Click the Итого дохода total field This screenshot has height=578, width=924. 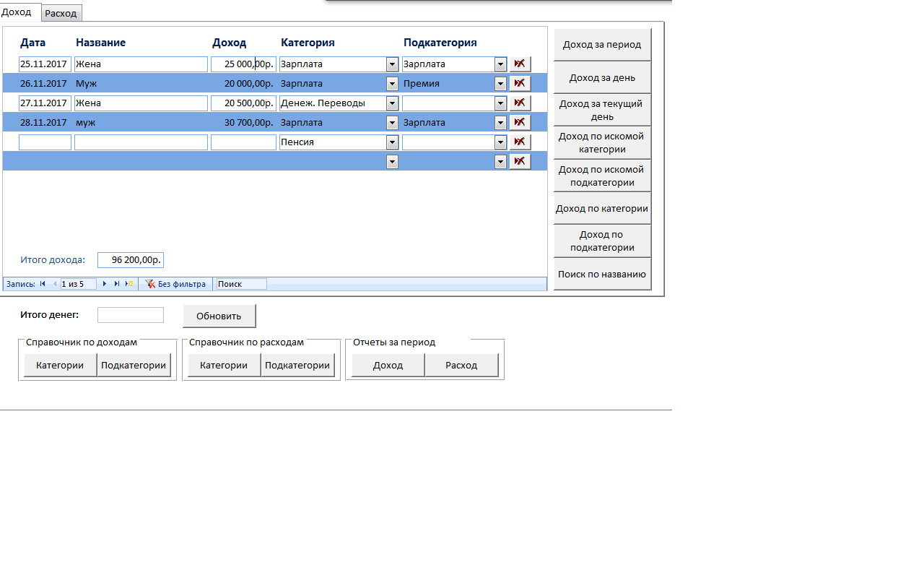click(x=131, y=260)
